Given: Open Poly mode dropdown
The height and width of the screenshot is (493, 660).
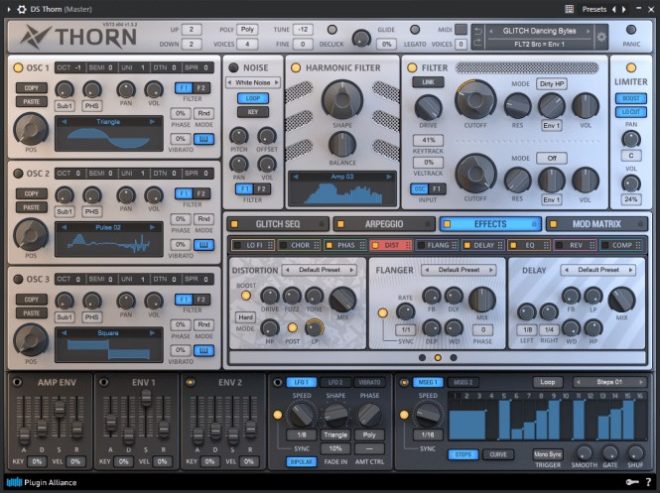Looking at the screenshot, I should [x=248, y=29].
